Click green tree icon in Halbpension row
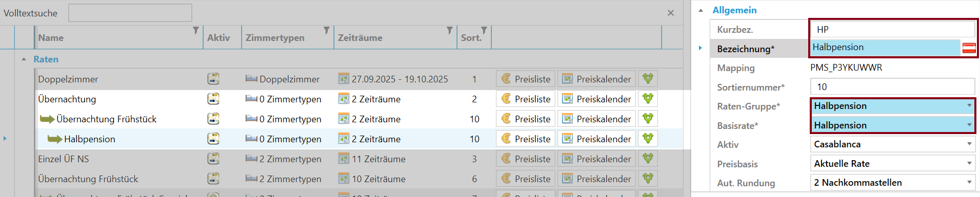Screen dimensions: 980x197 point(648,139)
